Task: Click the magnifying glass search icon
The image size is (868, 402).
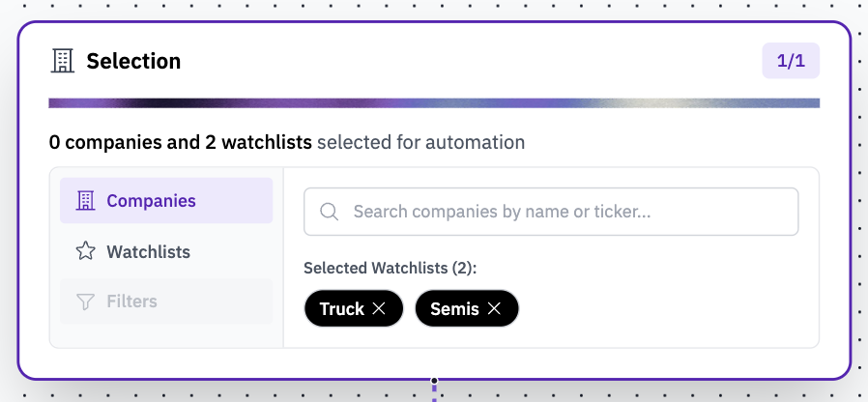Action: 329,212
